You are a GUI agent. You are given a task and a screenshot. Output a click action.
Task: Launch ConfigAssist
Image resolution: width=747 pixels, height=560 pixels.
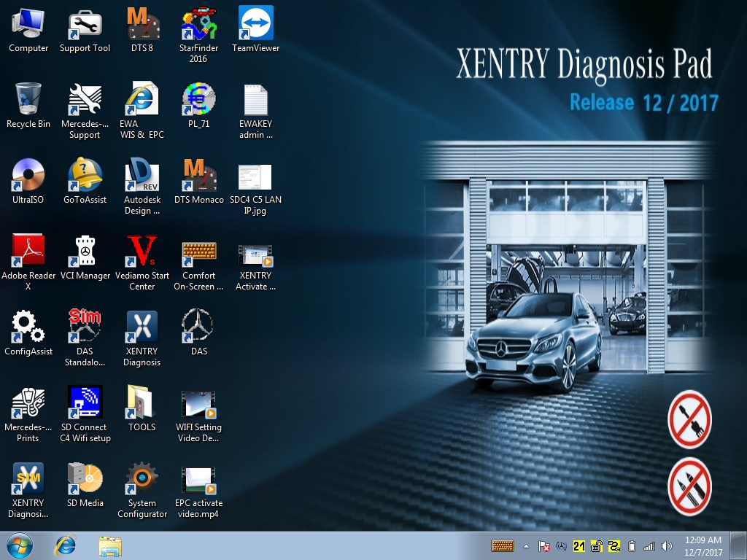(x=28, y=332)
